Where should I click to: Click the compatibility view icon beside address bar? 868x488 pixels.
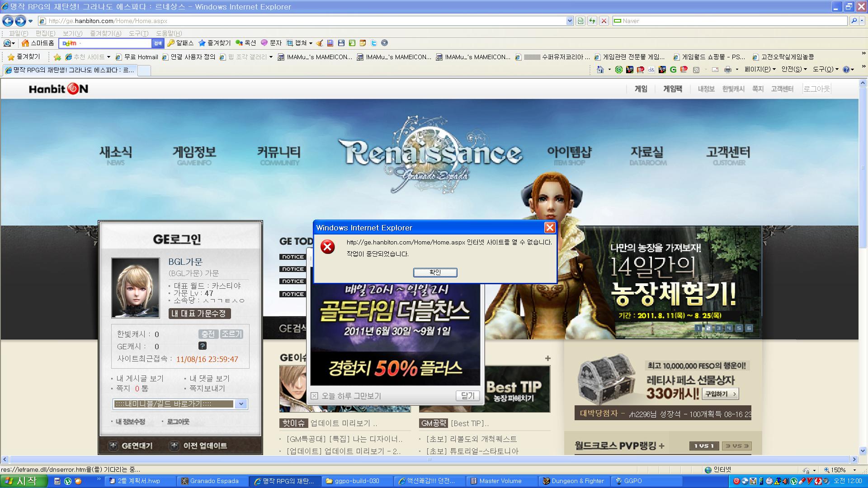click(580, 21)
